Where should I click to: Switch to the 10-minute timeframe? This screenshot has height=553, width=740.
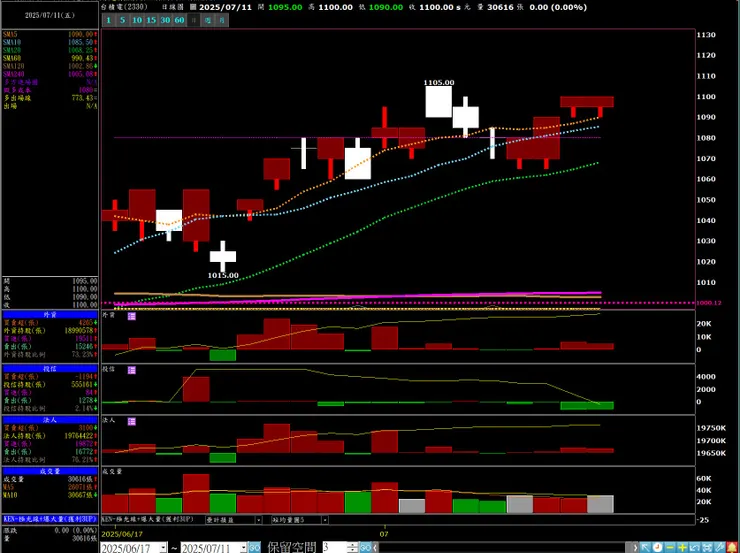point(137,20)
